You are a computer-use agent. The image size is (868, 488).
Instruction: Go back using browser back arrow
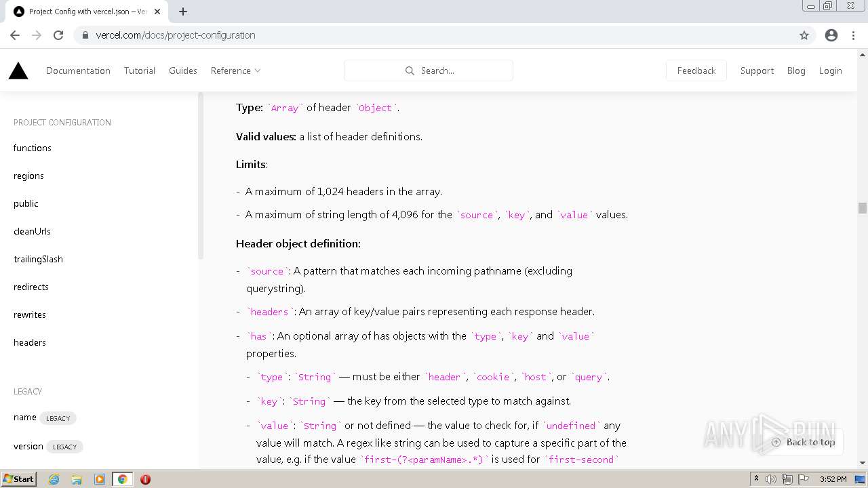coord(15,35)
